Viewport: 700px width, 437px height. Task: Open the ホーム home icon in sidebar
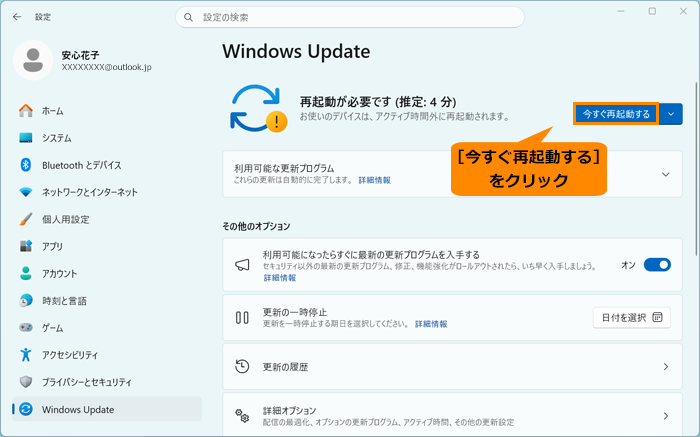point(26,111)
